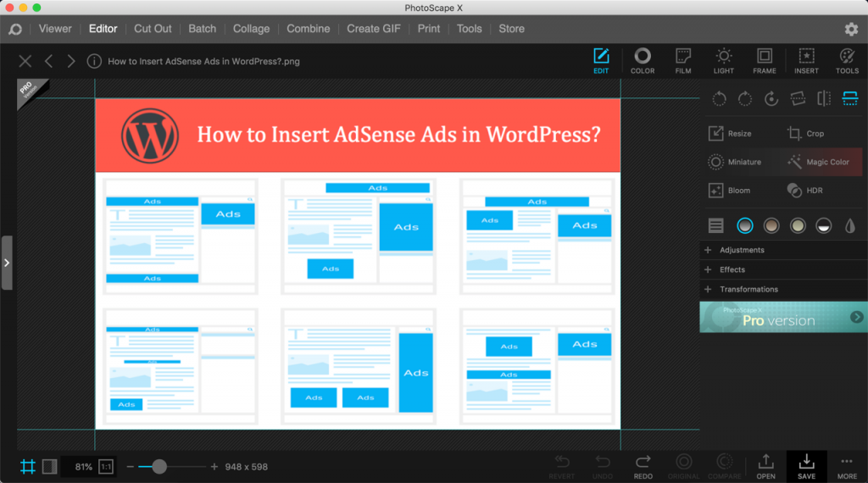Expand the Effects section

(x=732, y=269)
